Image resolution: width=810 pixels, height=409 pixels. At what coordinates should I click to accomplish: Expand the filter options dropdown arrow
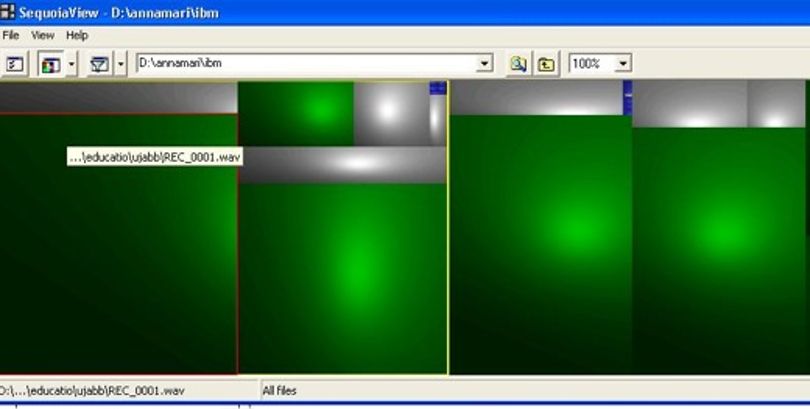(x=120, y=65)
